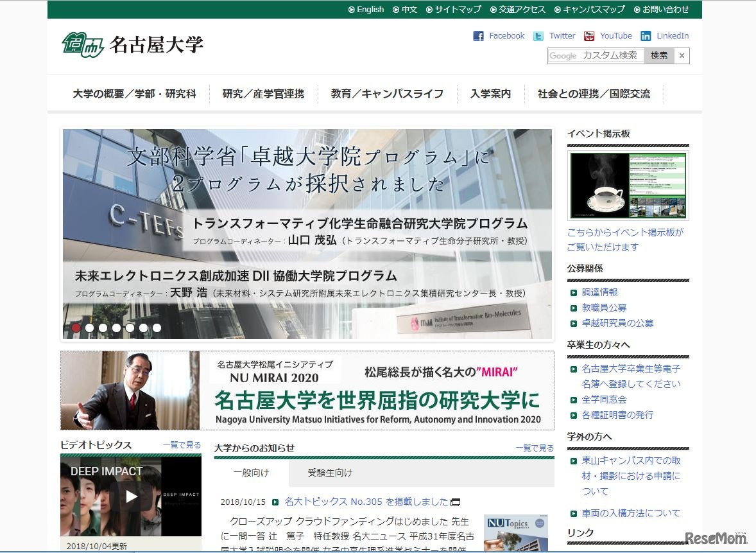Click the external-window icon beside 名大トピックス No.305
Screen dimensions: 756x553
click(456, 503)
